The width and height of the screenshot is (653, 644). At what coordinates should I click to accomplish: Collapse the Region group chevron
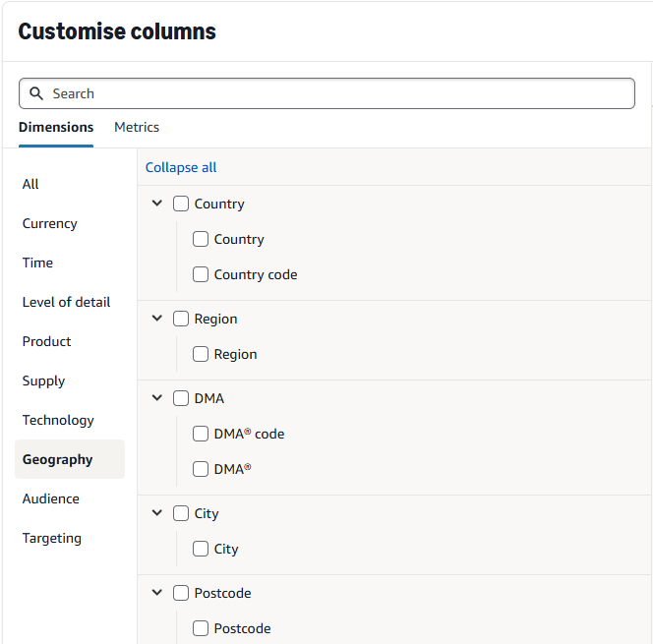click(157, 319)
